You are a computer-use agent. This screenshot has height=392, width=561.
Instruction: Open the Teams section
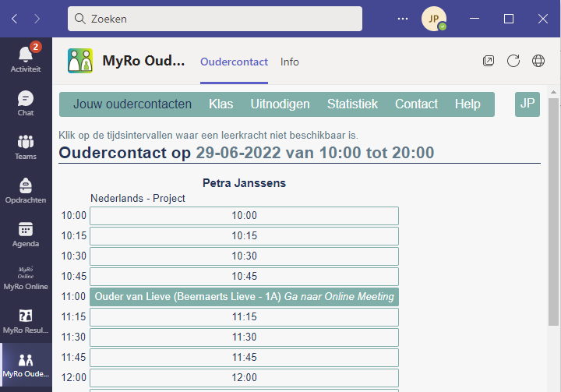tap(26, 147)
